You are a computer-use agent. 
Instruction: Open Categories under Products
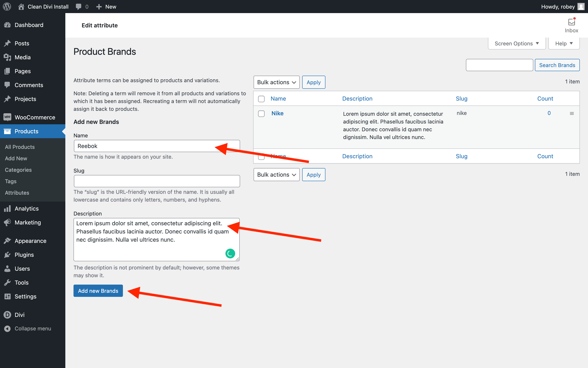click(18, 170)
